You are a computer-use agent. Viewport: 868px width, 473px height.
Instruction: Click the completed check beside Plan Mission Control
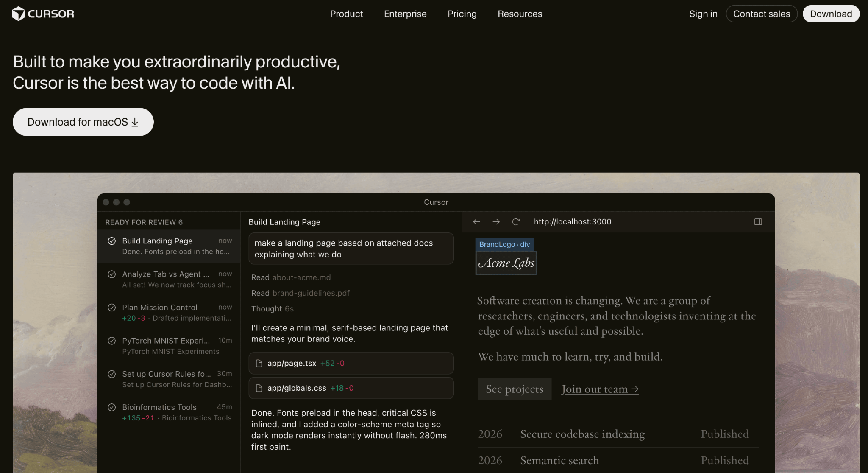click(x=112, y=308)
